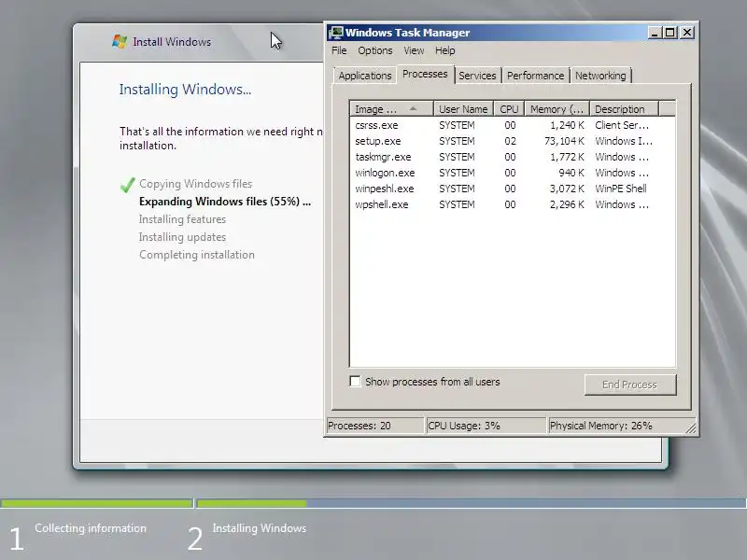
Task: Click the 02 CPU value for setup.exe
Action: [510, 141]
